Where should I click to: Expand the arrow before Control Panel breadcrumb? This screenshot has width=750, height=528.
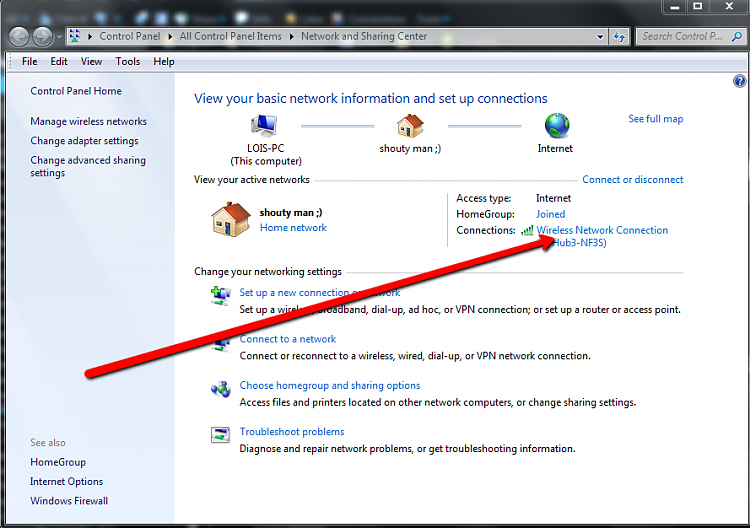click(90, 36)
